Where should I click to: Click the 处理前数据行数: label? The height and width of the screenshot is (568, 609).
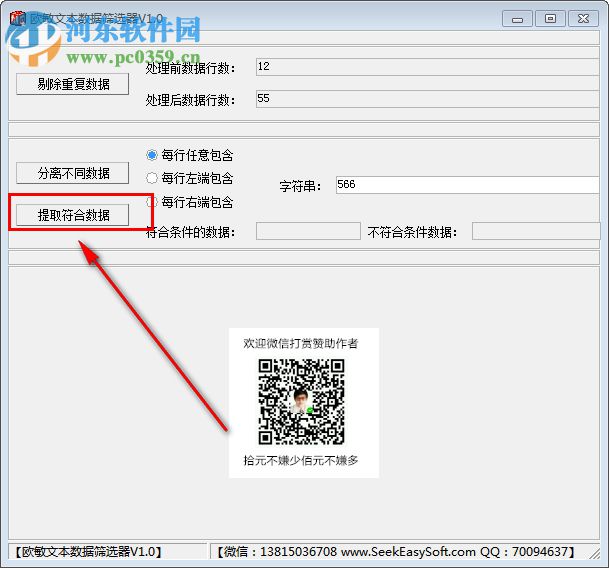point(190,68)
